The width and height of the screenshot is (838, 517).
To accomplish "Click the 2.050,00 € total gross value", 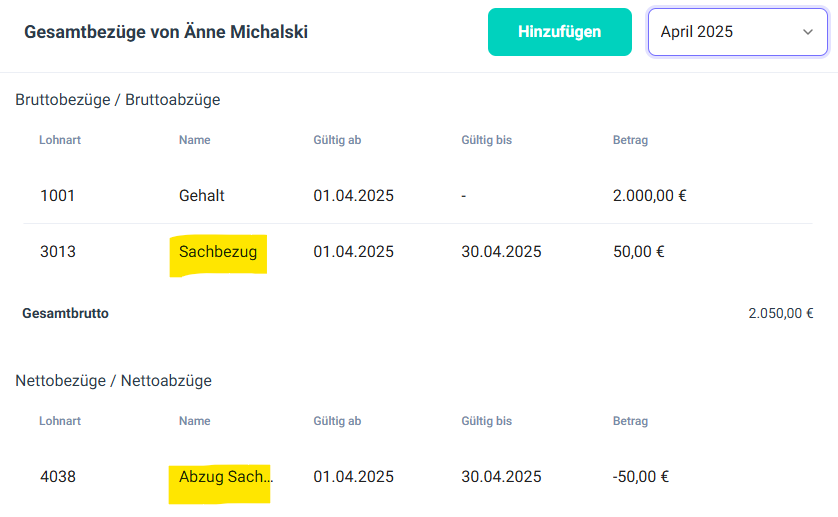I will [780, 314].
